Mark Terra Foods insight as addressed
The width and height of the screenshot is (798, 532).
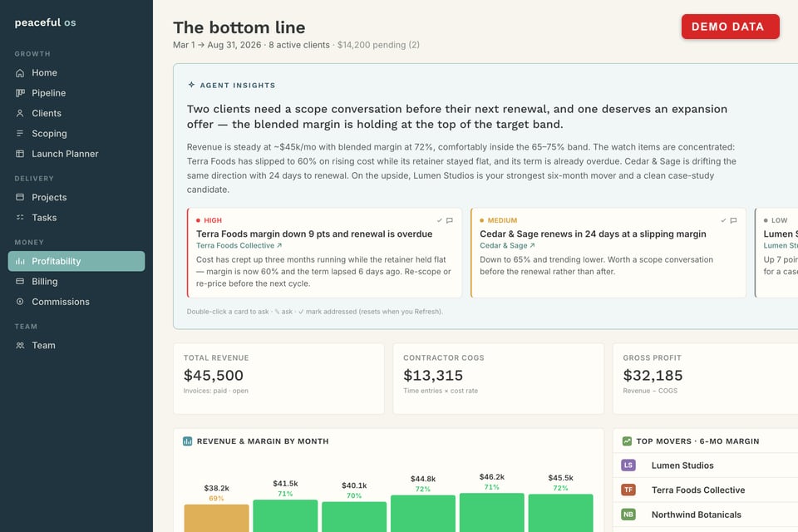point(439,220)
